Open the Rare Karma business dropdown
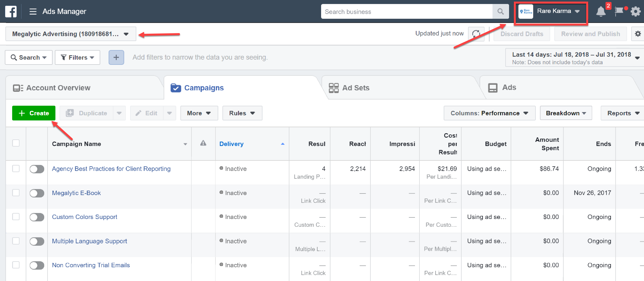The image size is (644, 281). [558, 11]
